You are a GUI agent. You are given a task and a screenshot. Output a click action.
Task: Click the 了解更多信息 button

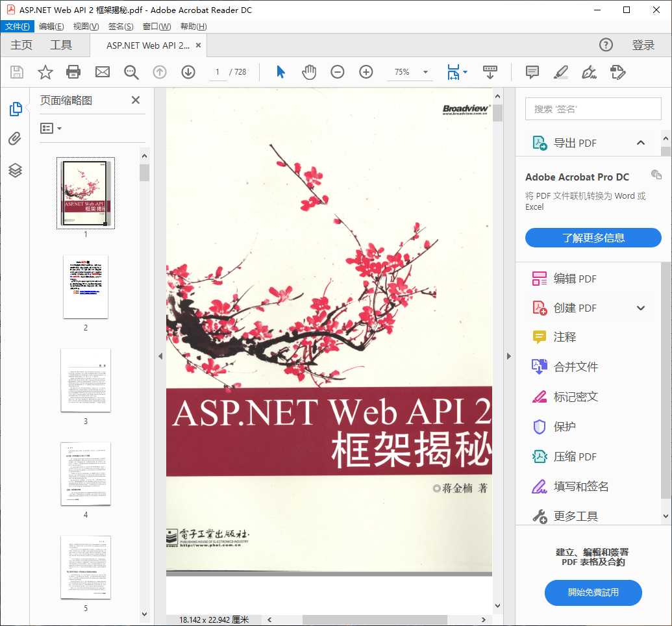[x=592, y=238]
